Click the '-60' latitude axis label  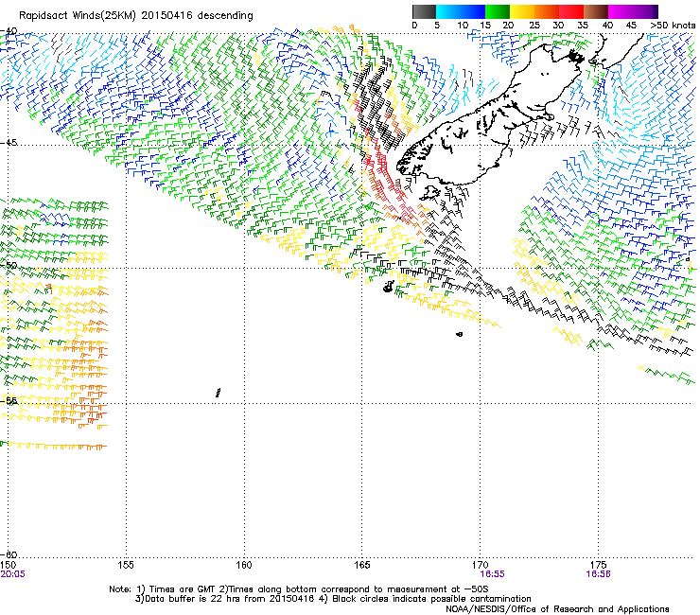(x=9, y=554)
